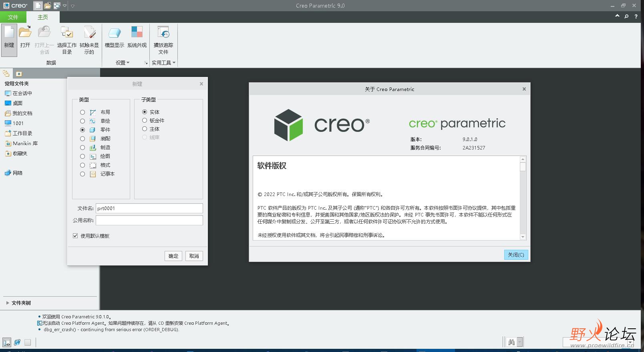
Task: Select 制造 manufacturing type radio button
Action: pos(83,148)
